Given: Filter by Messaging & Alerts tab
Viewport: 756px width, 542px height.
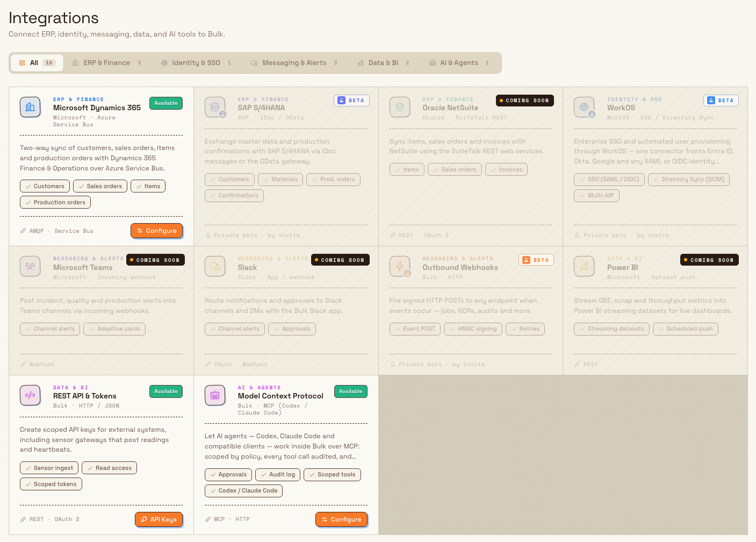Looking at the screenshot, I should click(x=294, y=63).
